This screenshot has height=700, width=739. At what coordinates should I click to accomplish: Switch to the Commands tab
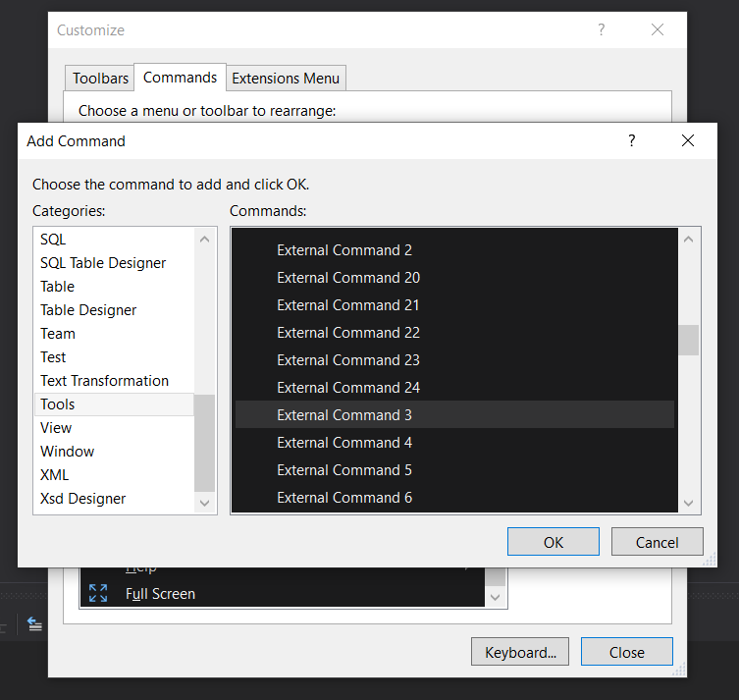(x=180, y=78)
